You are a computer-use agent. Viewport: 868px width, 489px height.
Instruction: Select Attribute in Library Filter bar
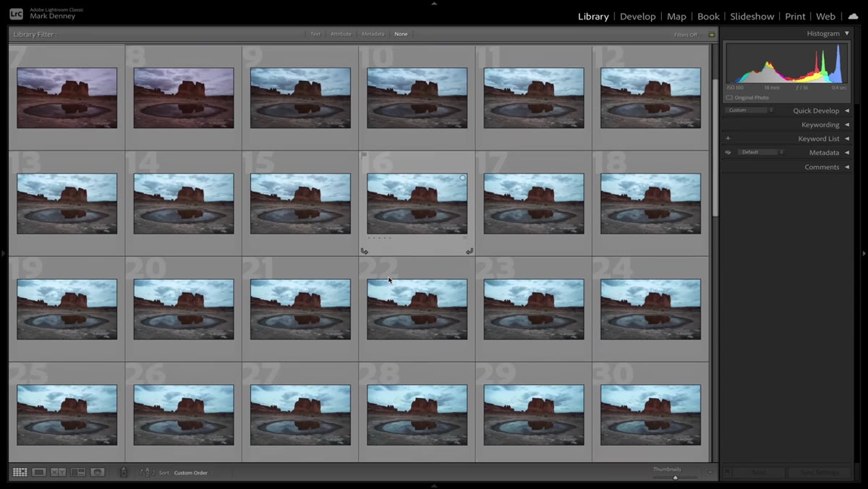(341, 34)
